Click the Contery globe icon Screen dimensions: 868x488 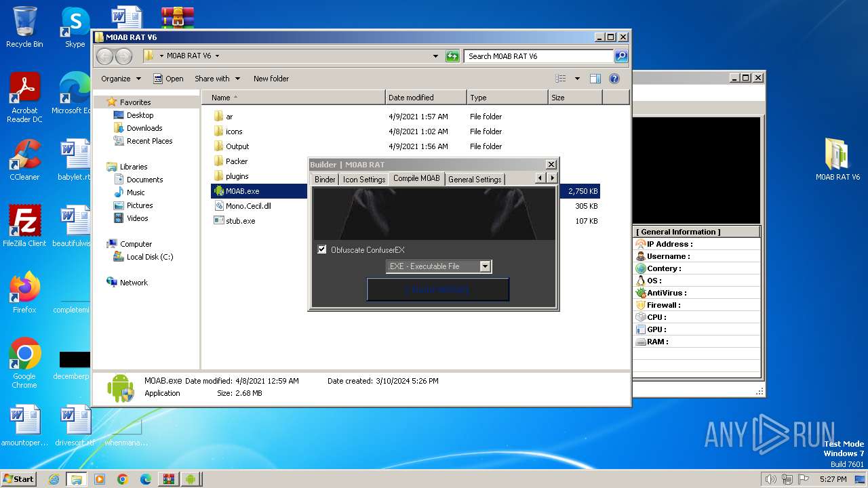[x=641, y=268]
